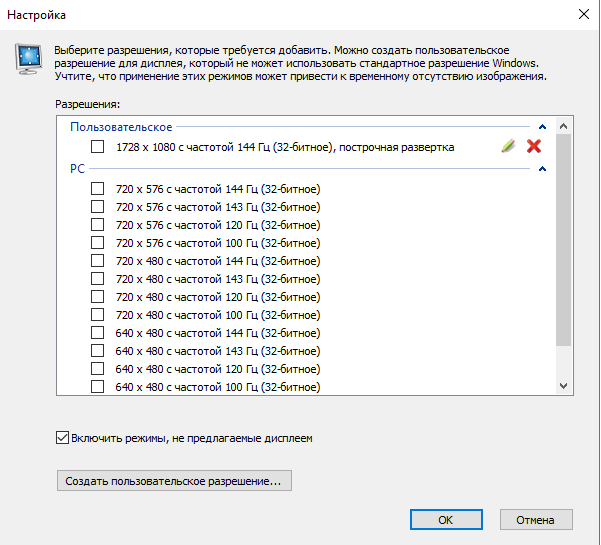The height and width of the screenshot is (545, 601).
Task: Check the 720 x 576 120 Гц checkbox
Action: pyautogui.click(x=97, y=225)
